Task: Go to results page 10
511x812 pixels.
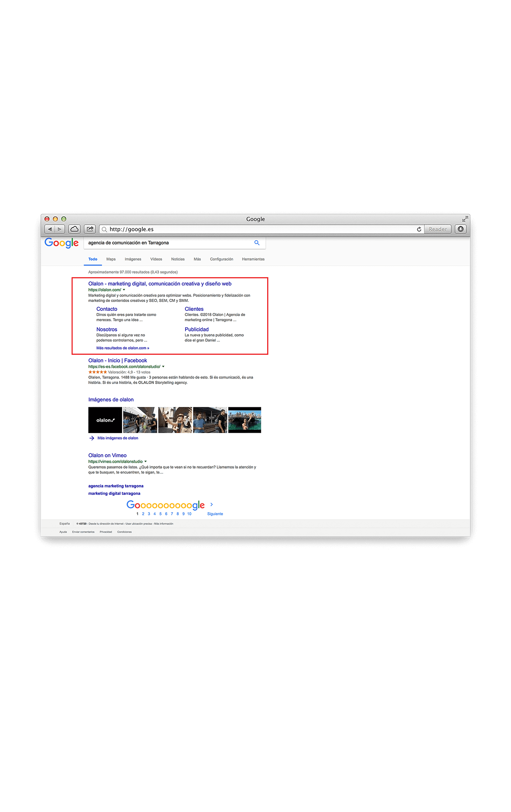Action: tap(189, 514)
